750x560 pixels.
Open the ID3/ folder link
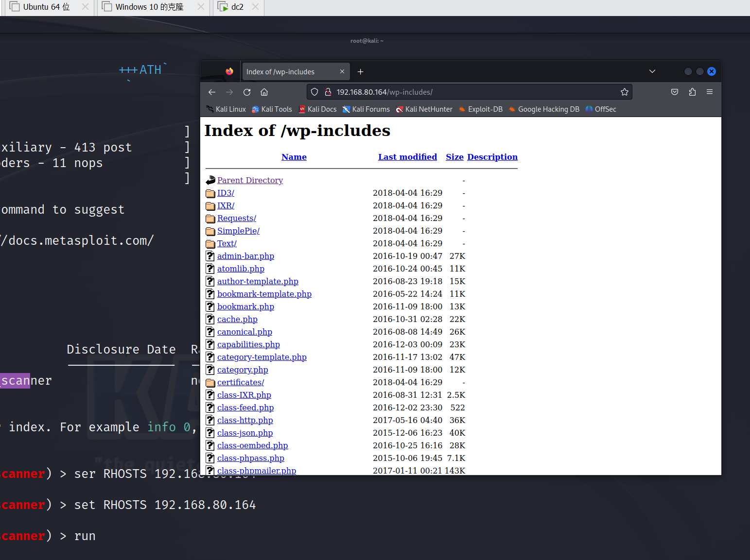tap(226, 193)
